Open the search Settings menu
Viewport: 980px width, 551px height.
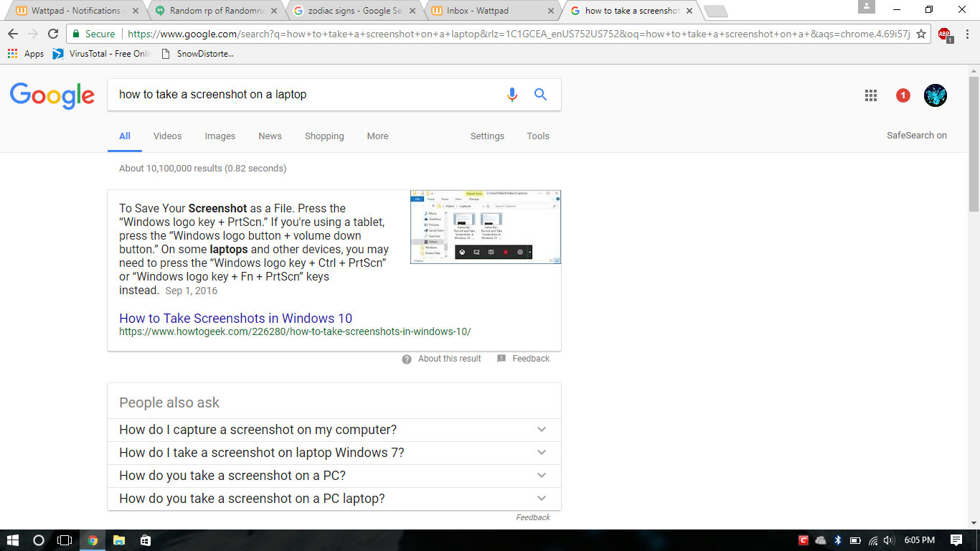coord(488,136)
